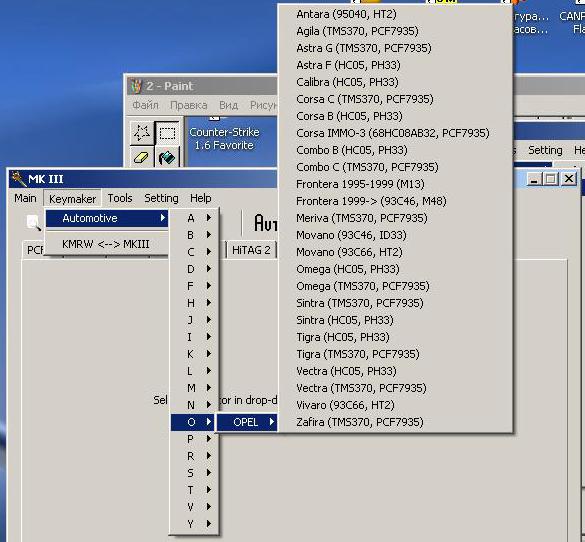Select Astra F (HC05, PH33)
This screenshot has height=542, width=585.
tap(395, 65)
